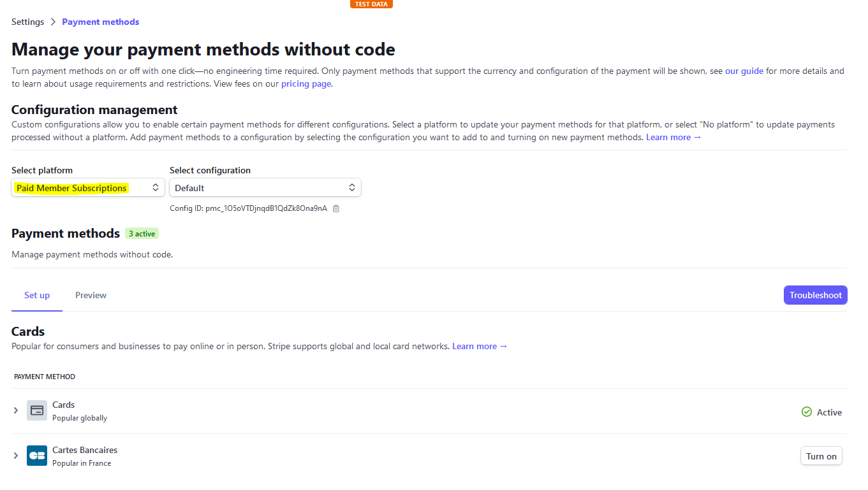Image resolution: width=868 pixels, height=490 pixels.
Task: Turn on Cartes Bancaires
Action: [821, 456]
